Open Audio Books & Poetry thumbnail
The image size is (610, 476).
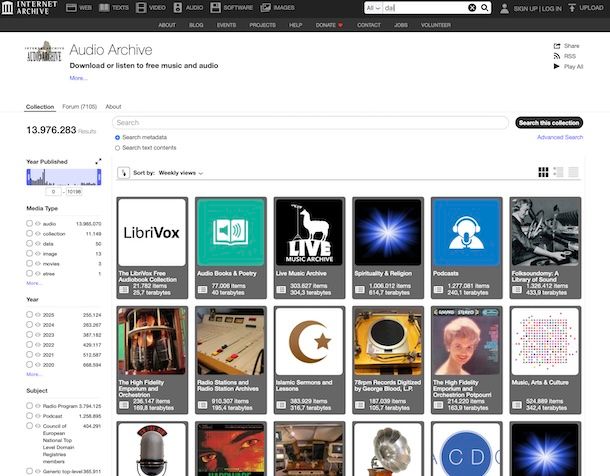tap(231, 232)
